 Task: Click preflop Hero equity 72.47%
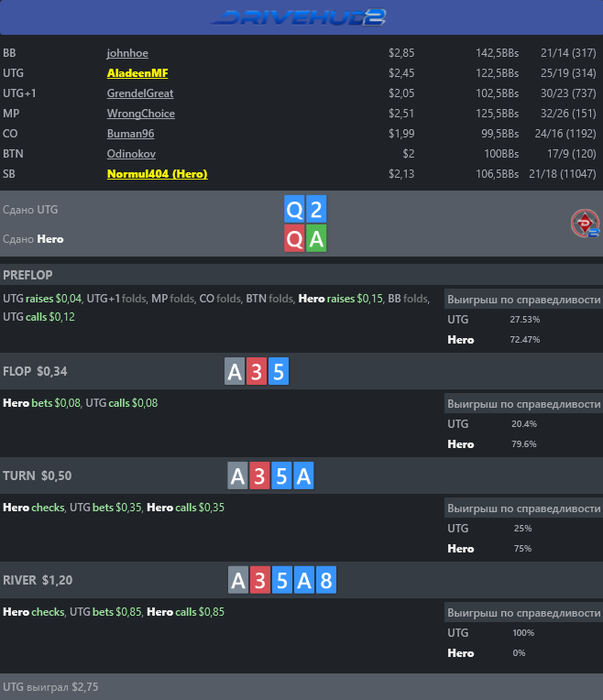click(525, 340)
